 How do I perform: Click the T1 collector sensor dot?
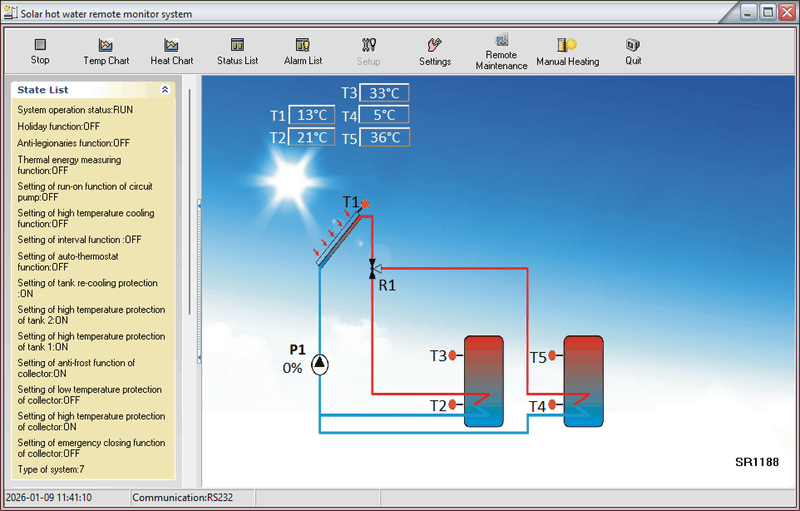(365, 204)
